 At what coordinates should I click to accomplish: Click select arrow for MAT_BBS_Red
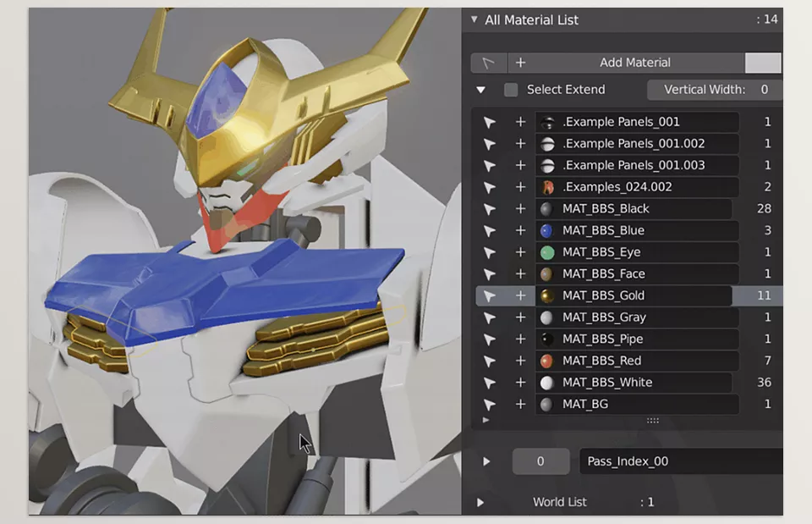pyautogui.click(x=489, y=361)
